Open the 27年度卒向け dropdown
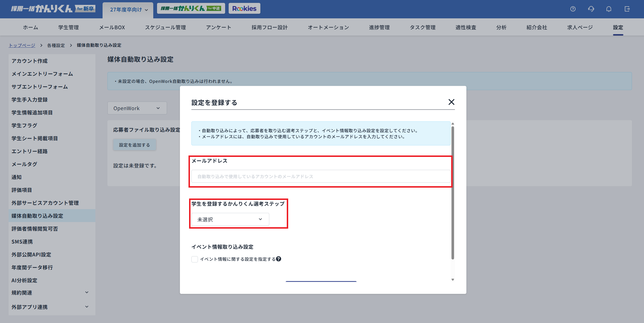The width and height of the screenshot is (644, 323). [127, 9]
